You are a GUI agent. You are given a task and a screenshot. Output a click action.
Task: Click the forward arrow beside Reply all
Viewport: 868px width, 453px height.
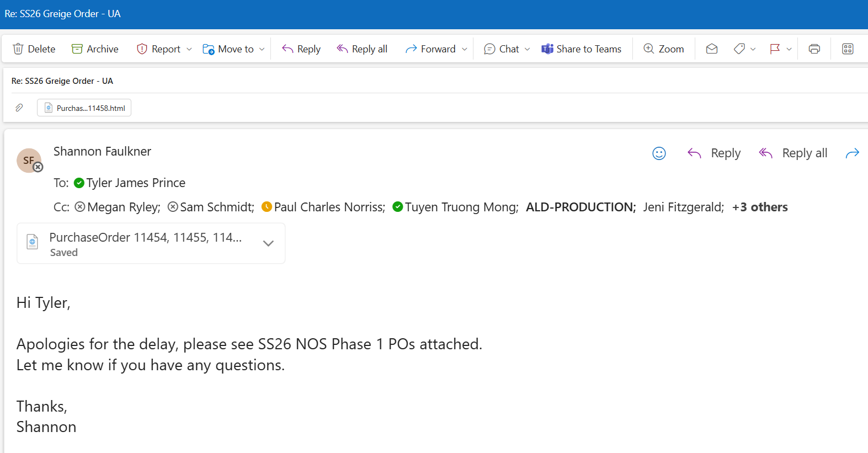pyautogui.click(x=852, y=153)
